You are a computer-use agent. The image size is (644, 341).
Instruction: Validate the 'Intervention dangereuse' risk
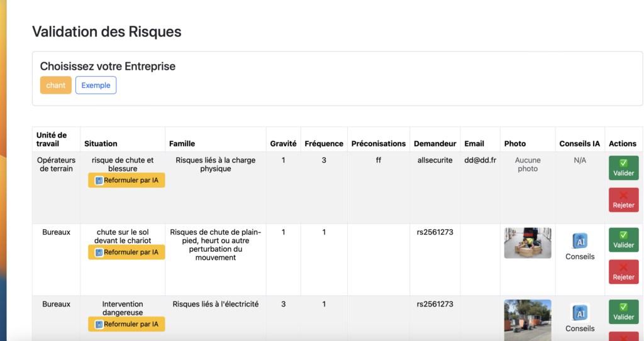623,312
